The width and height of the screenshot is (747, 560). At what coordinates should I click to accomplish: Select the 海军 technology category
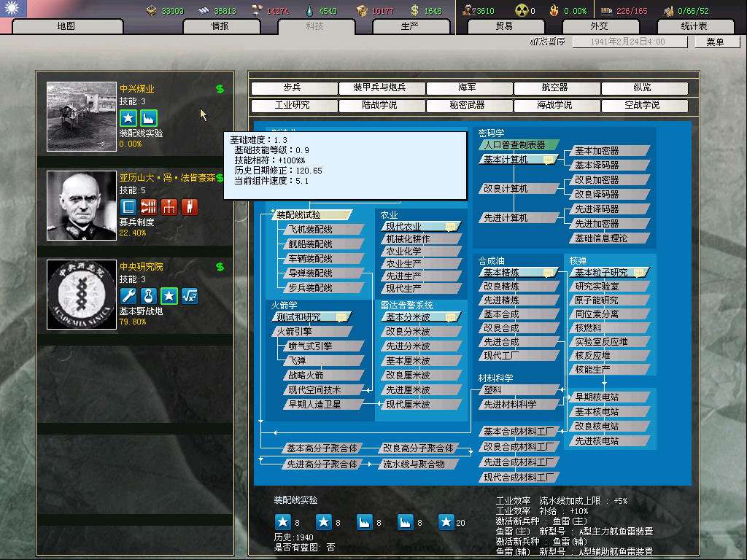[x=467, y=87]
